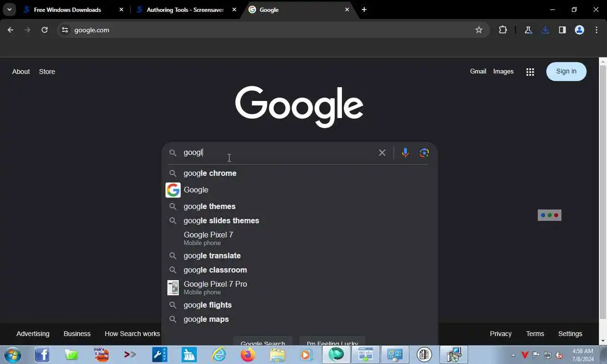The height and width of the screenshot is (364, 607).
Task: Choose the 'google translate' suggestion
Action: pos(299,255)
